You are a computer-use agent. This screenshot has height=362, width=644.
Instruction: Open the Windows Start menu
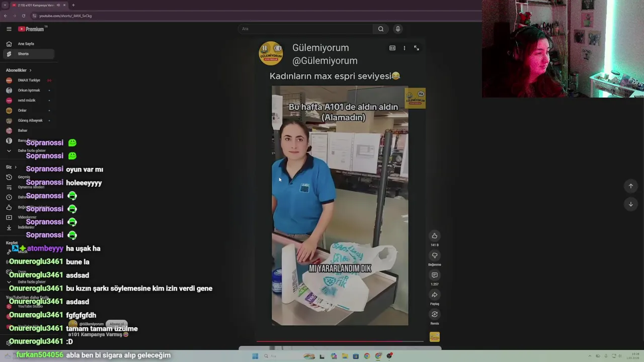[255, 356]
